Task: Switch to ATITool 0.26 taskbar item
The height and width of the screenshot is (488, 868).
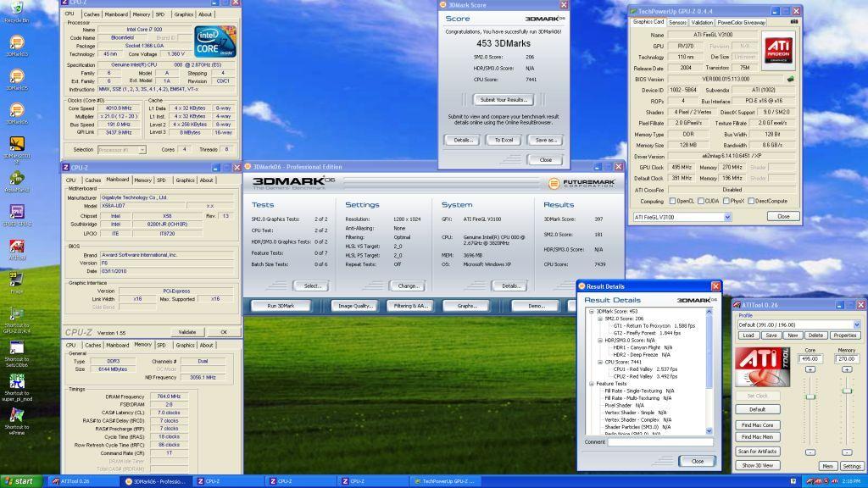Action: pyautogui.click(x=82, y=481)
